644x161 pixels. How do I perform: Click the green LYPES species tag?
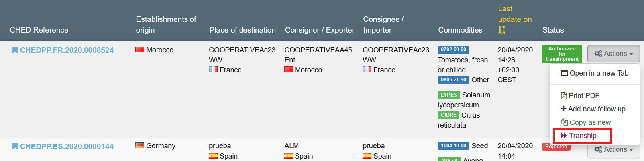coord(449,95)
